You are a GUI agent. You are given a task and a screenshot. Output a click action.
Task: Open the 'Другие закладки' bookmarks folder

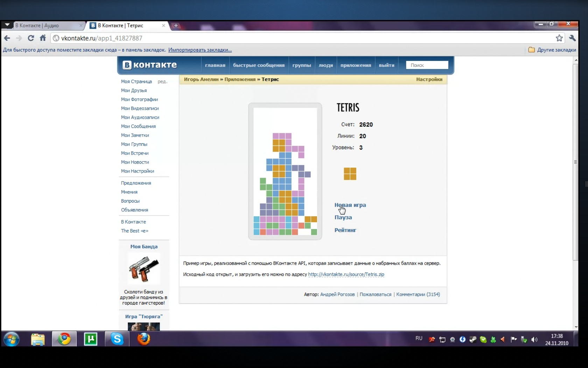(552, 50)
